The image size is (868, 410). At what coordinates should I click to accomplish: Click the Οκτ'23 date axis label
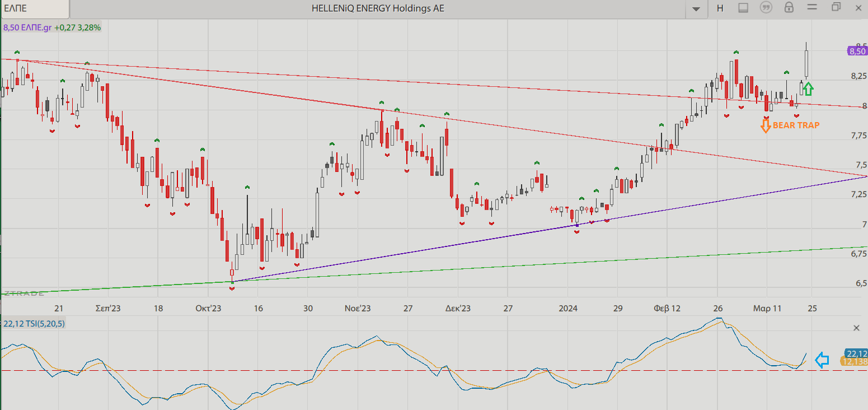(208, 309)
